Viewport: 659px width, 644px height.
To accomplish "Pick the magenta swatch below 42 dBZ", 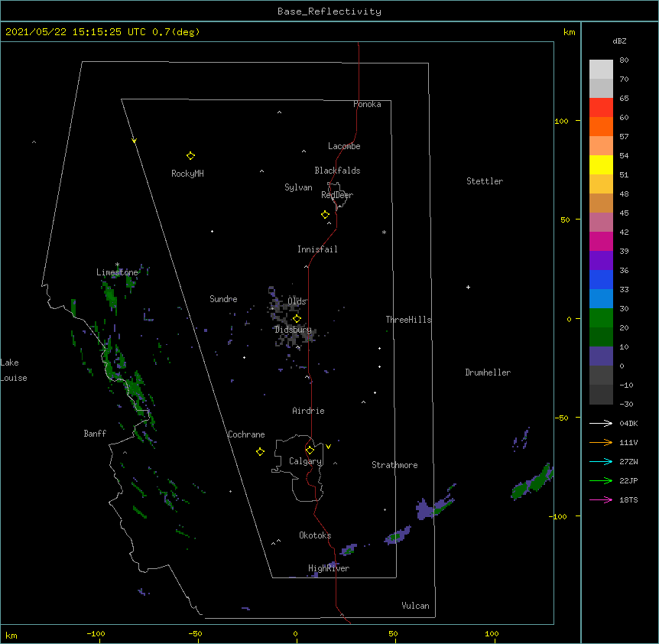I will pos(601,241).
